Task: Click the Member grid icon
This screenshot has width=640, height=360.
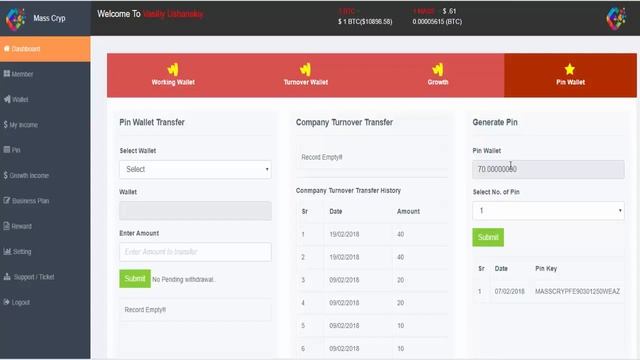Action: point(7,73)
